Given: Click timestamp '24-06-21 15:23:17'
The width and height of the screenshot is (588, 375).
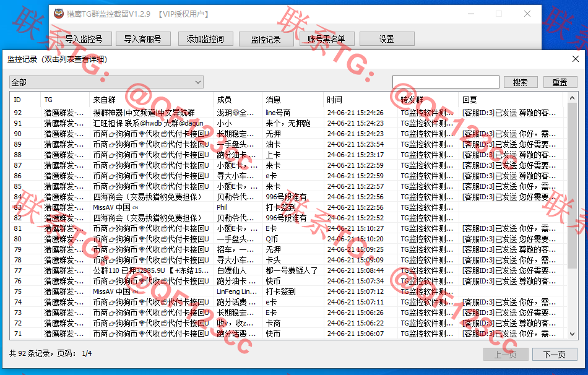Looking at the screenshot, I should (355, 155).
